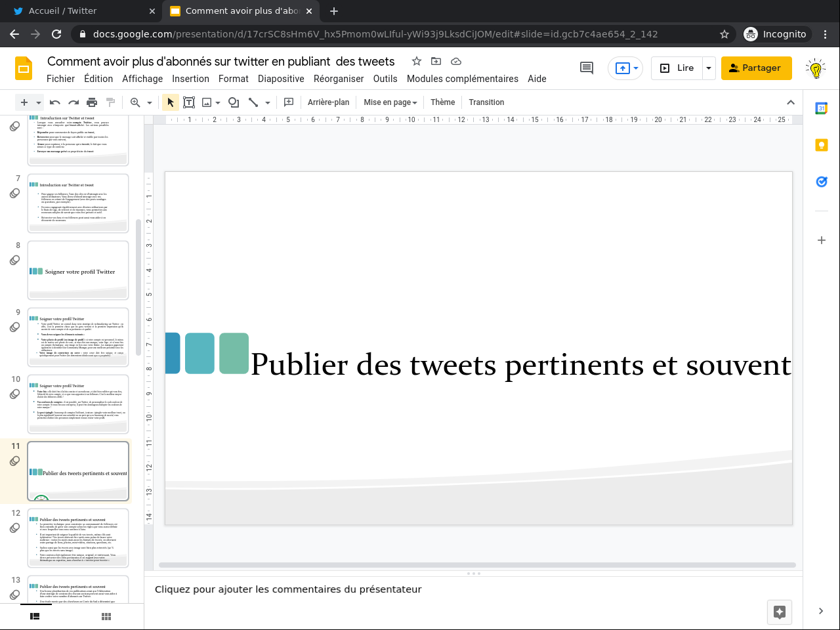Select the shape insertion tool
The image size is (840, 630).
(x=233, y=102)
